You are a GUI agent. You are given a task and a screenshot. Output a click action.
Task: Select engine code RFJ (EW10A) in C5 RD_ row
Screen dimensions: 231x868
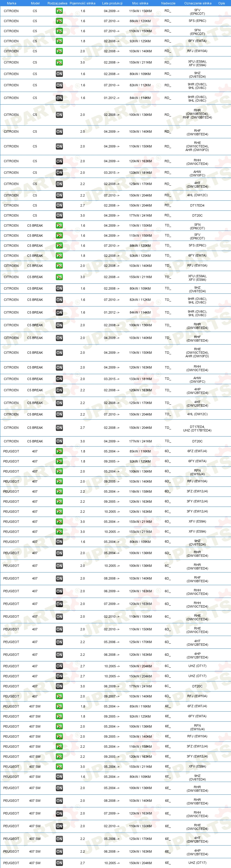point(197,51)
